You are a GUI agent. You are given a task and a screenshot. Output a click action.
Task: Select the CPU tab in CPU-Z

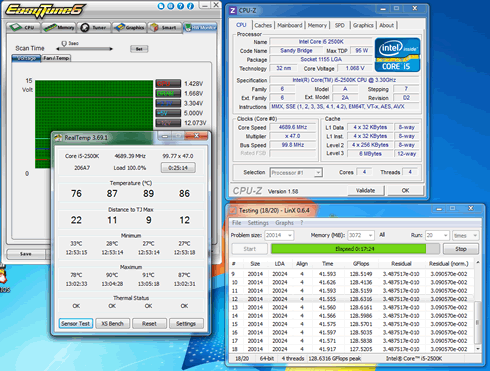(241, 25)
